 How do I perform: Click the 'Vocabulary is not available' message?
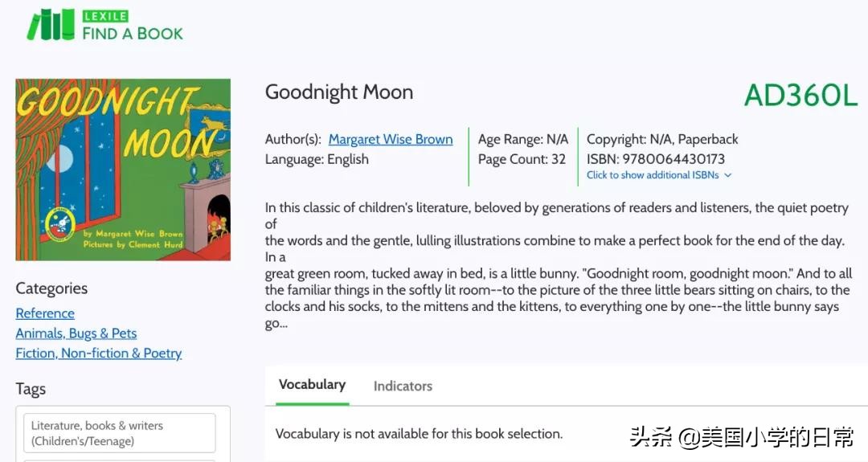(x=419, y=434)
